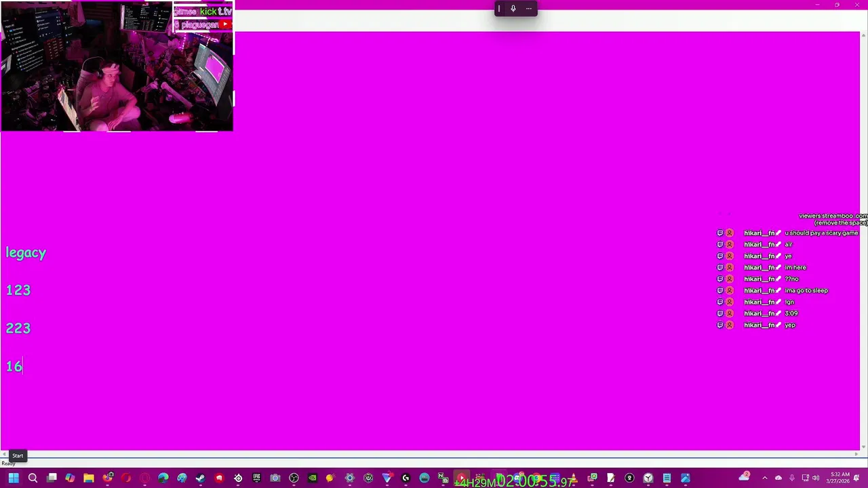Open the volume speaker tray icon
The width and height of the screenshot is (868, 488).
(x=816, y=478)
